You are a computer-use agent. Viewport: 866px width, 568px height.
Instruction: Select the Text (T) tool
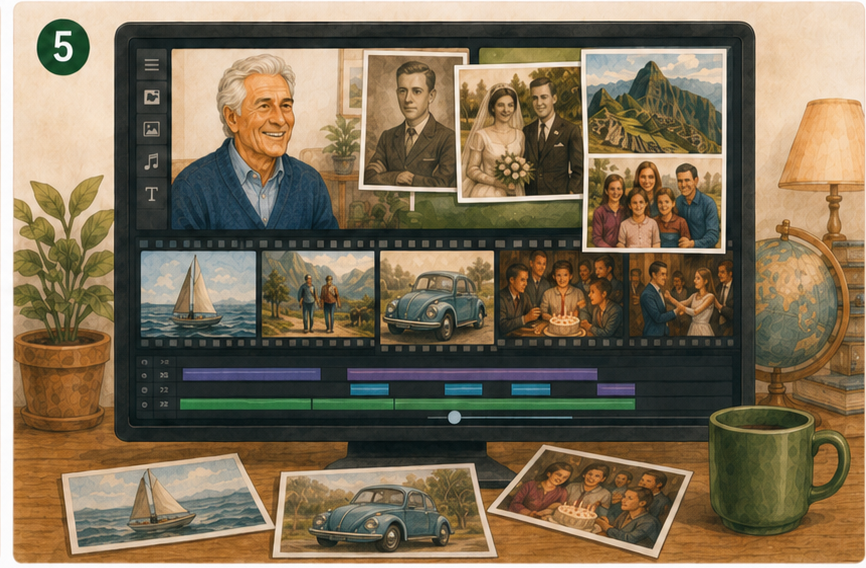pyautogui.click(x=151, y=193)
